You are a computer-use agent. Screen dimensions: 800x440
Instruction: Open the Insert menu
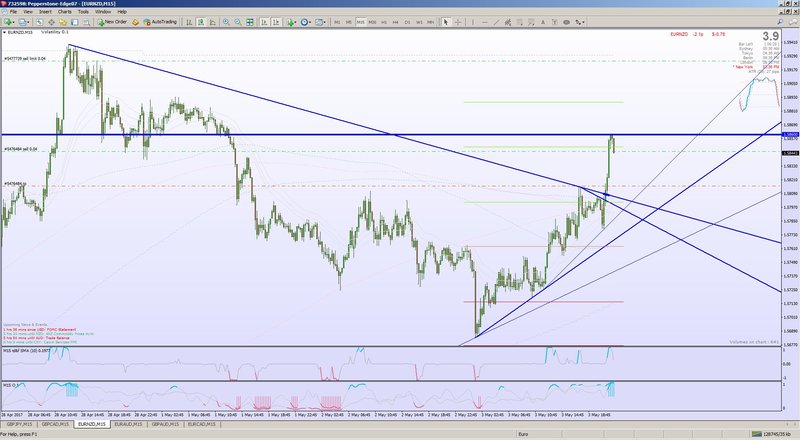point(45,11)
